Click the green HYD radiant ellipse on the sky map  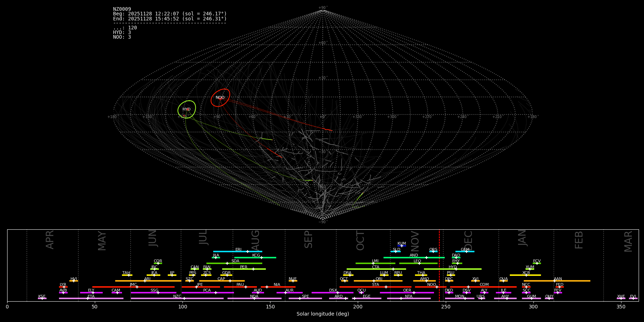(187, 109)
